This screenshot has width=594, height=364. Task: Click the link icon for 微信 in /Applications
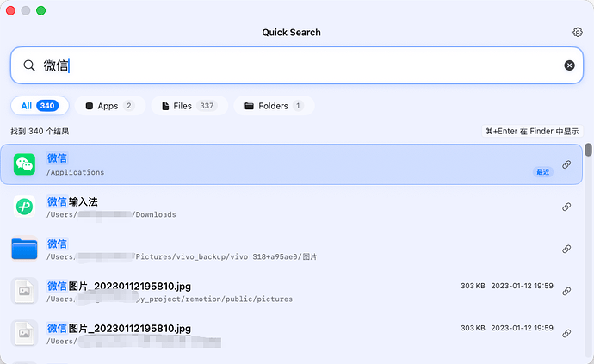[566, 164]
